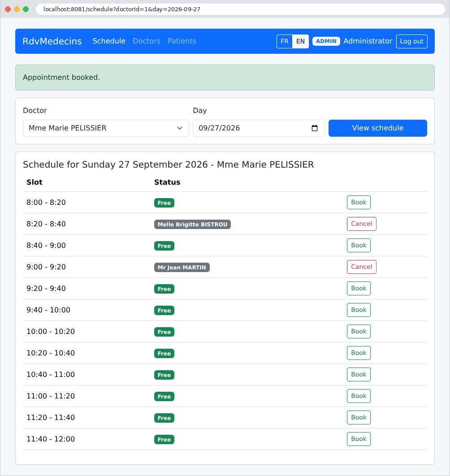Book the 9:20 - 9:40 slot
This screenshot has height=476, width=450.
click(359, 288)
